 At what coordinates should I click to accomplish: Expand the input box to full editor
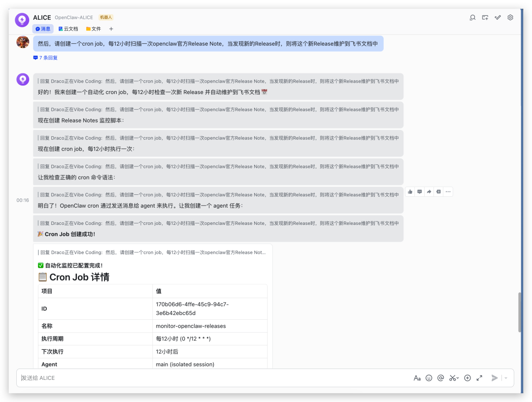pyautogui.click(x=479, y=378)
